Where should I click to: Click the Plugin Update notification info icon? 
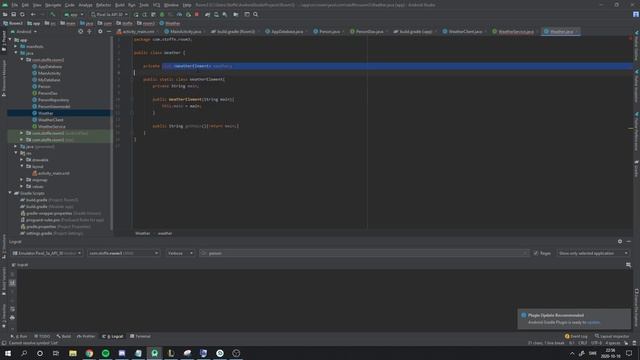[x=524, y=315]
